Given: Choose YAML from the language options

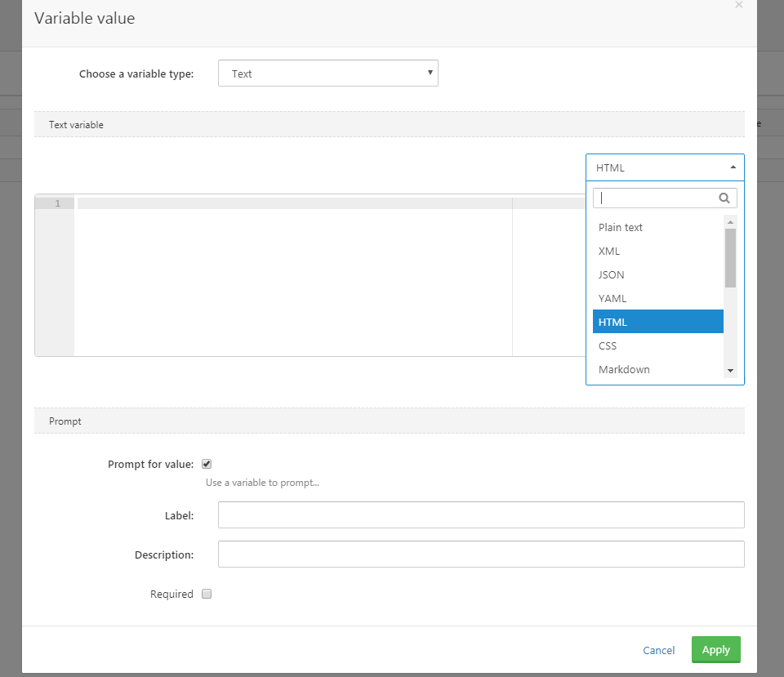Looking at the screenshot, I should (x=612, y=298).
